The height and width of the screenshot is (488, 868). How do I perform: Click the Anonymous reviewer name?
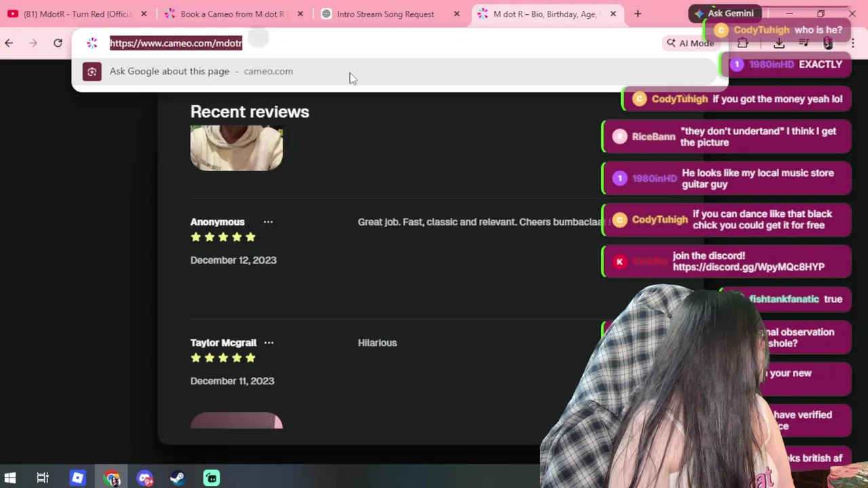tap(217, 222)
